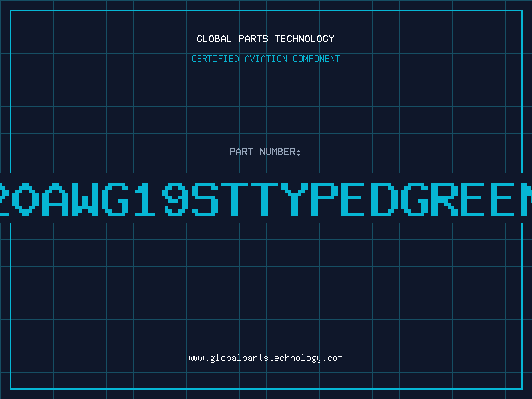The height and width of the screenshot is (399, 532).
Task: Click the GLOBAL PARTS-TECHNOLOGY heading
Action: click(265, 39)
